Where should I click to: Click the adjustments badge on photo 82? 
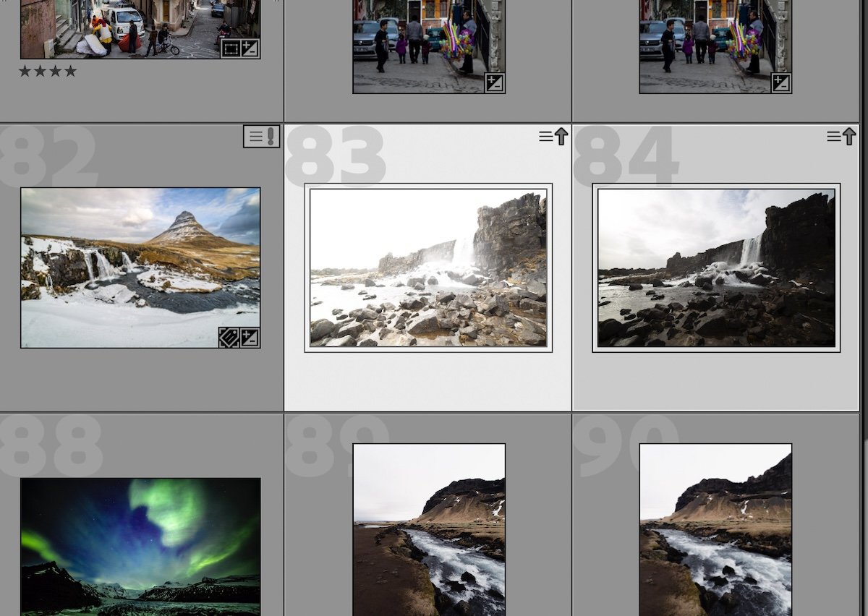tap(250, 338)
